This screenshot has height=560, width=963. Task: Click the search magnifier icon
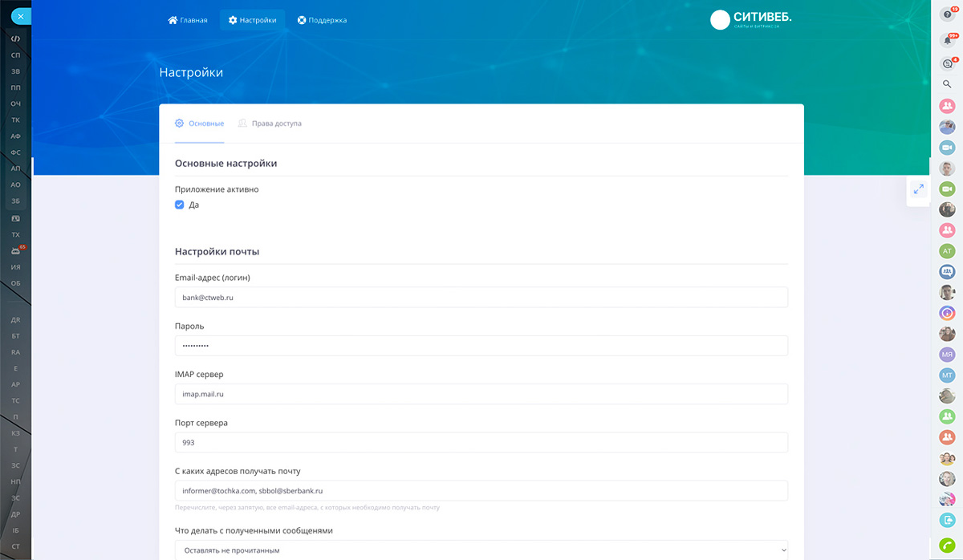pyautogui.click(x=947, y=84)
